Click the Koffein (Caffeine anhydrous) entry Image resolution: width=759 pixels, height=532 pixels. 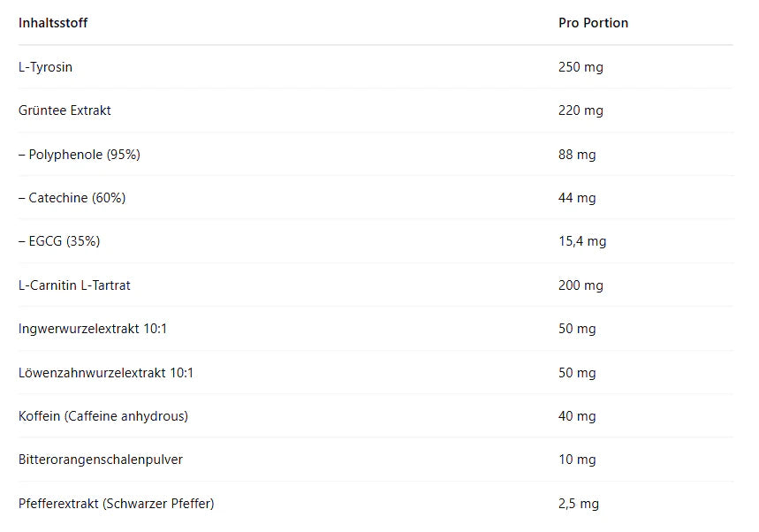103,416
